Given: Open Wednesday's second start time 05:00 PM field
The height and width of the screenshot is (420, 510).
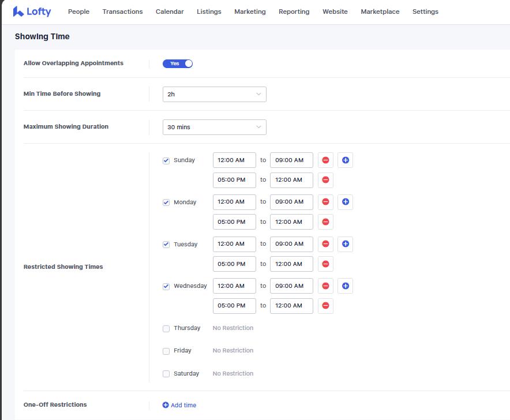Looking at the screenshot, I should point(234,306).
